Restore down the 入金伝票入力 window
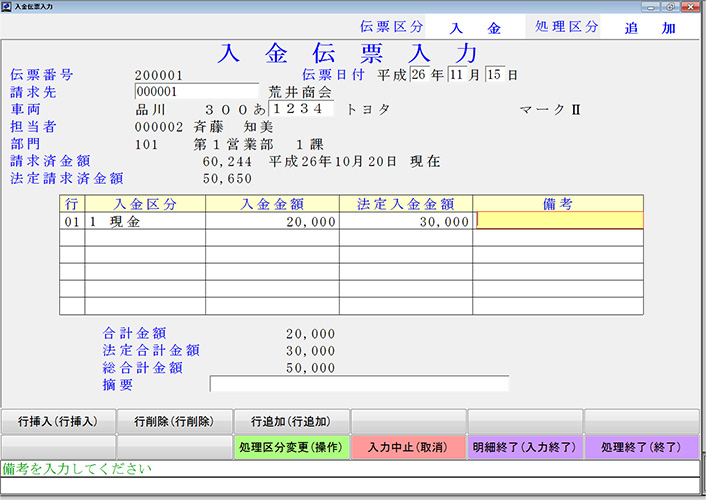The width and height of the screenshot is (706, 500). [670, 6]
